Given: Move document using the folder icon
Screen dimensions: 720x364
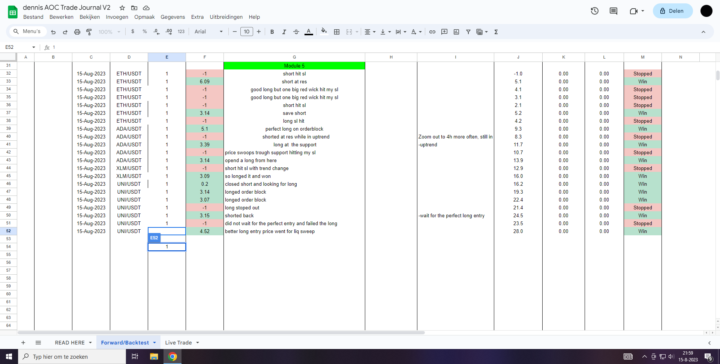Looking at the screenshot, I should 134,8.
